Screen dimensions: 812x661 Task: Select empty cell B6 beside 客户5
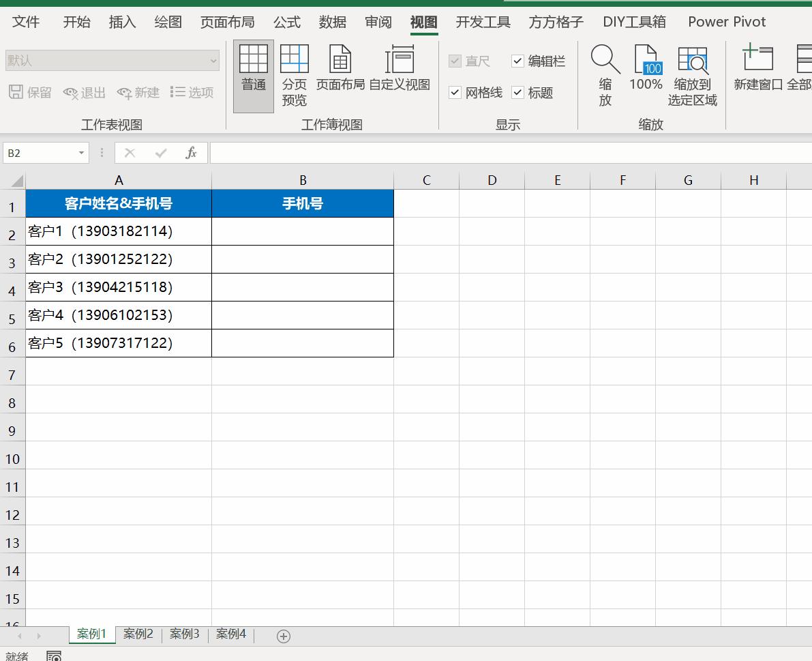coord(303,343)
